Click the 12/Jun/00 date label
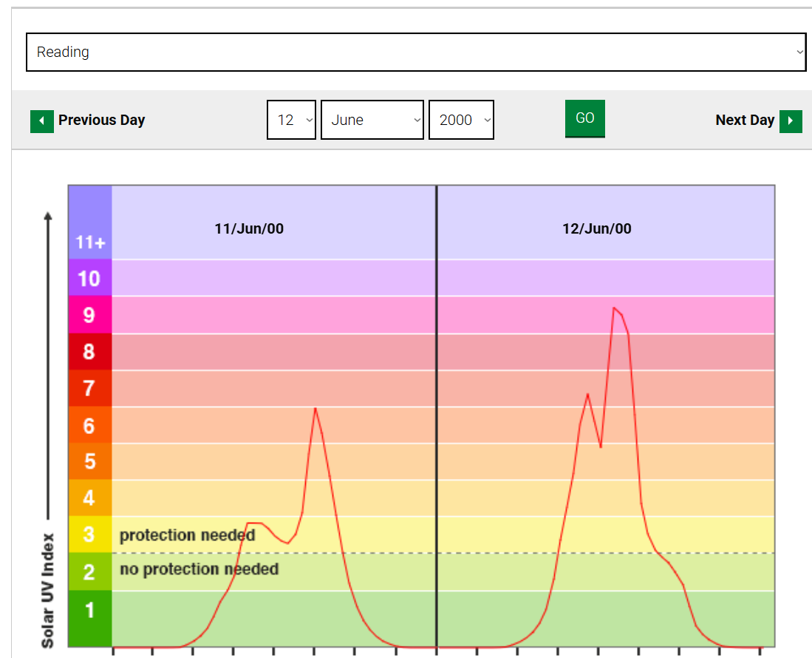This screenshot has height=658, width=812. coord(597,228)
